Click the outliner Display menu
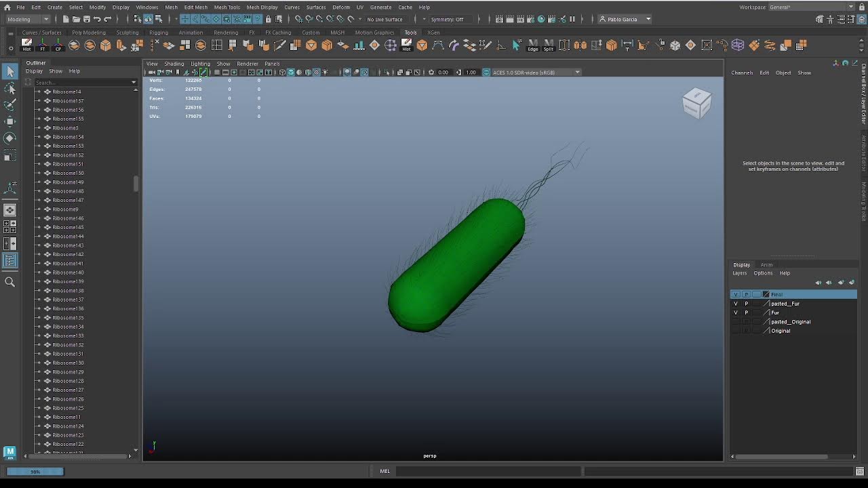 click(x=34, y=71)
